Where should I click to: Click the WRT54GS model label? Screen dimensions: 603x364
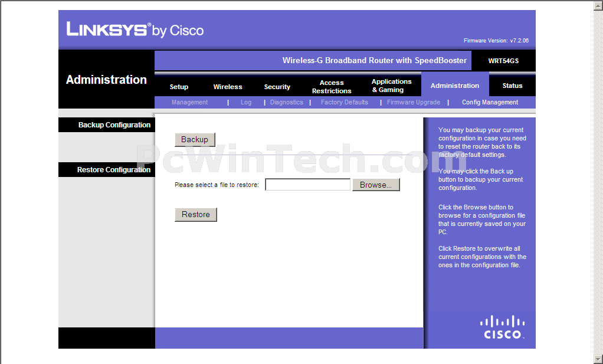tap(503, 61)
